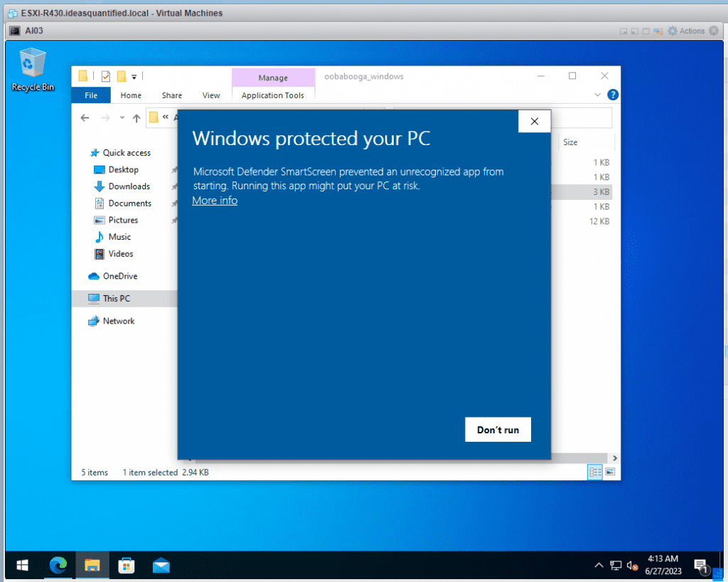Viewport: 728px width, 582px height.
Task: Go up one level with the Up arrow
Action: tap(136, 118)
